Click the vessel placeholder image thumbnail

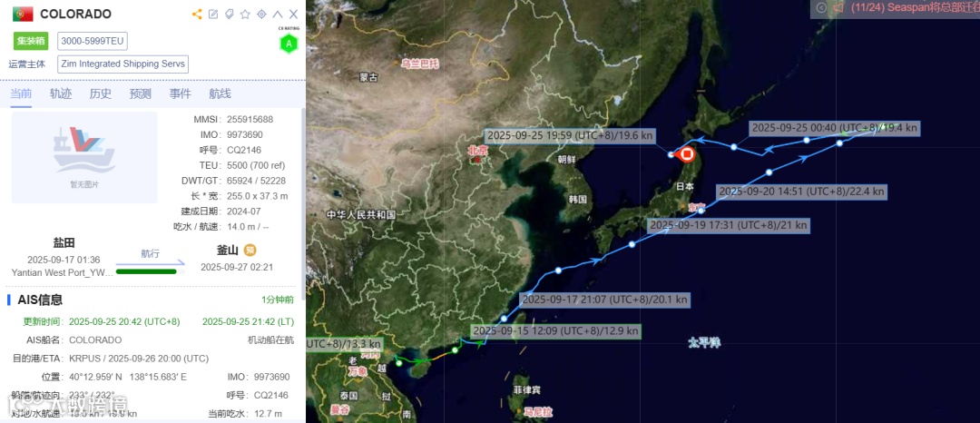(x=84, y=157)
